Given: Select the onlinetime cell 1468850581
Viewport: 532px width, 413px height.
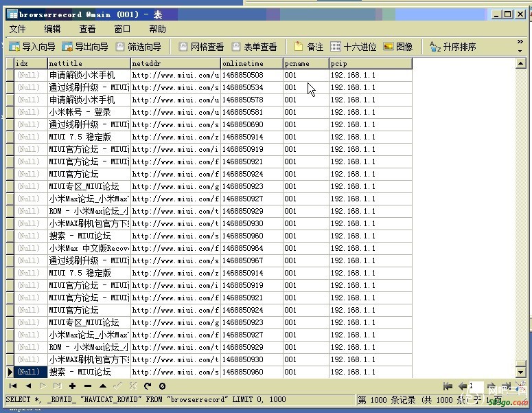Looking at the screenshot, I should [252, 112].
